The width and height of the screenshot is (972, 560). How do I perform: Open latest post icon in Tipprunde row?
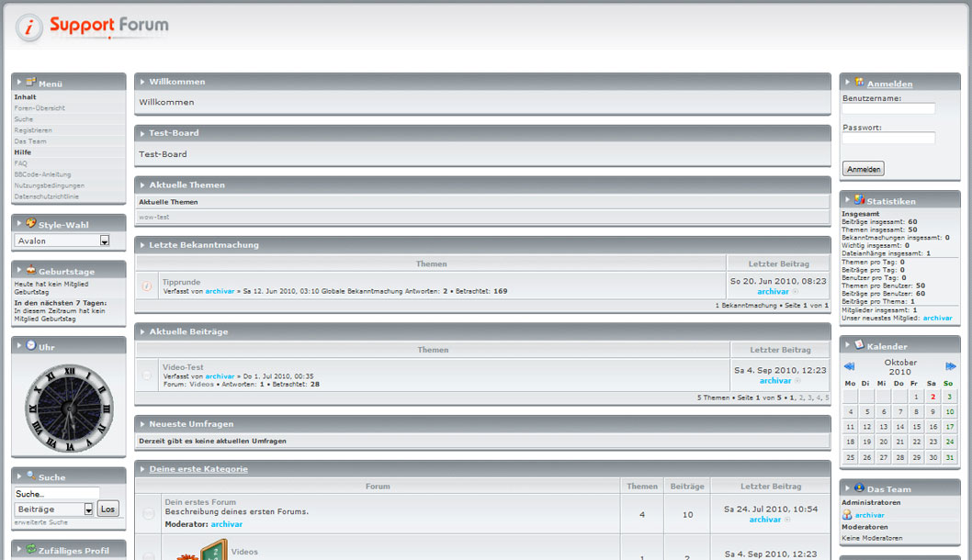[x=796, y=292]
